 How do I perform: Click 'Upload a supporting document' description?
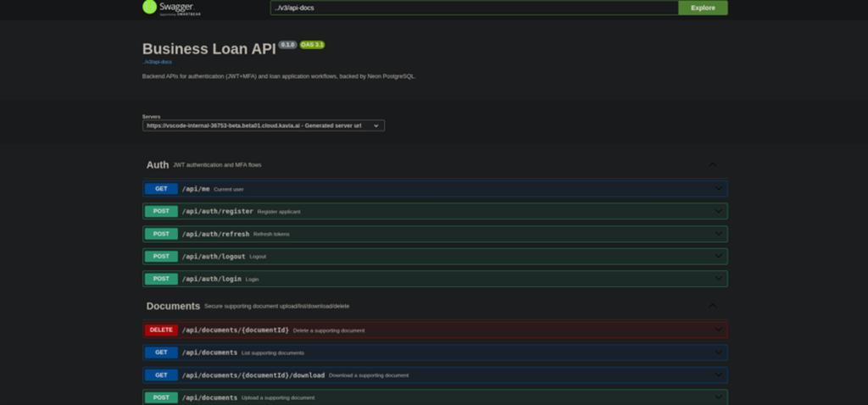[x=278, y=398]
